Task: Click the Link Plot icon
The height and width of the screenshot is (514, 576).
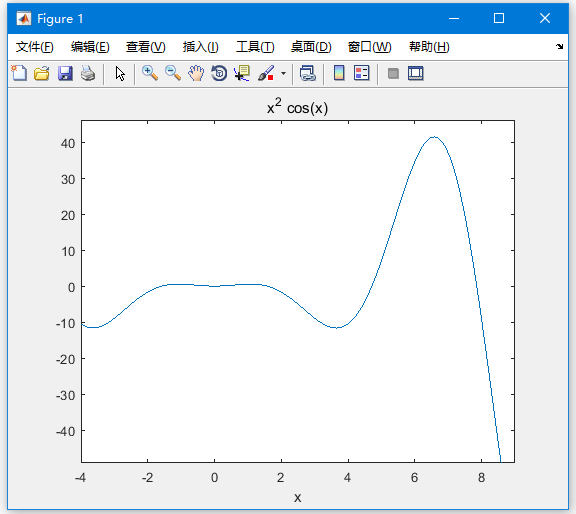Action: click(308, 73)
